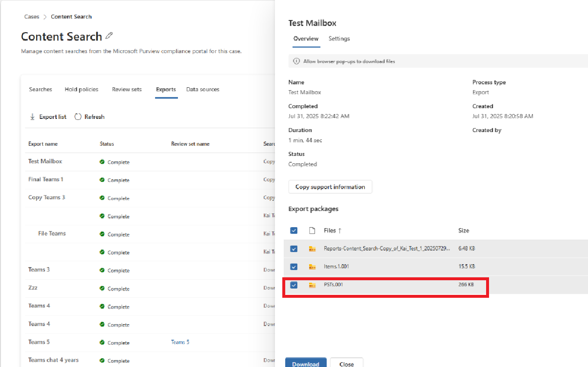Click the Download button
The height and width of the screenshot is (367, 588).
[x=306, y=363]
